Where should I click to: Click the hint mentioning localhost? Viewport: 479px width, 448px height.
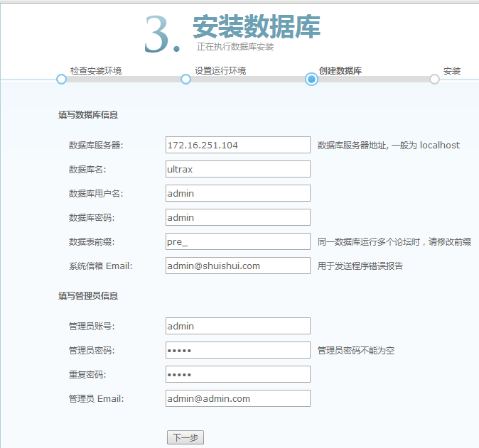point(389,146)
